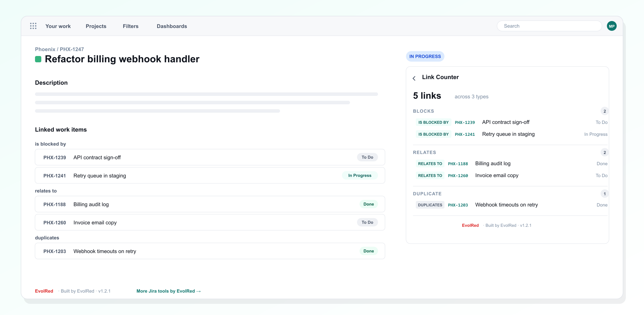Click the Description heading
Viewport: 644px width, 315px height.
click(51, 83)
